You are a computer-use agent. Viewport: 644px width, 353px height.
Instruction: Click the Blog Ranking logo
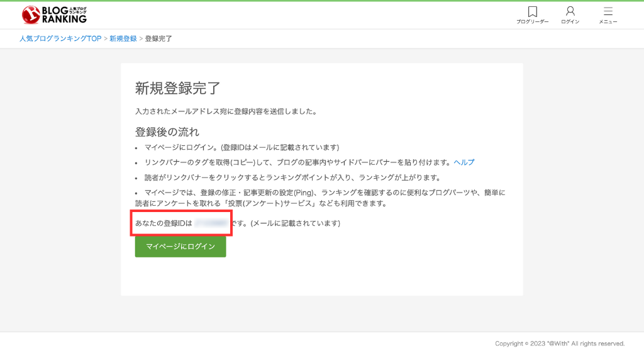54,15
